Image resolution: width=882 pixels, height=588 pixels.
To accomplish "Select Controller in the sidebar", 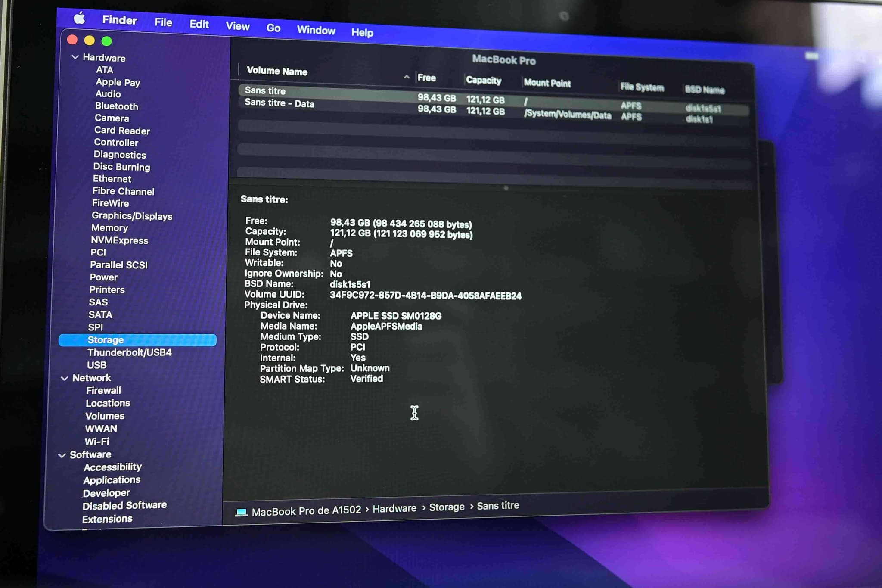I will pos(116,142).
